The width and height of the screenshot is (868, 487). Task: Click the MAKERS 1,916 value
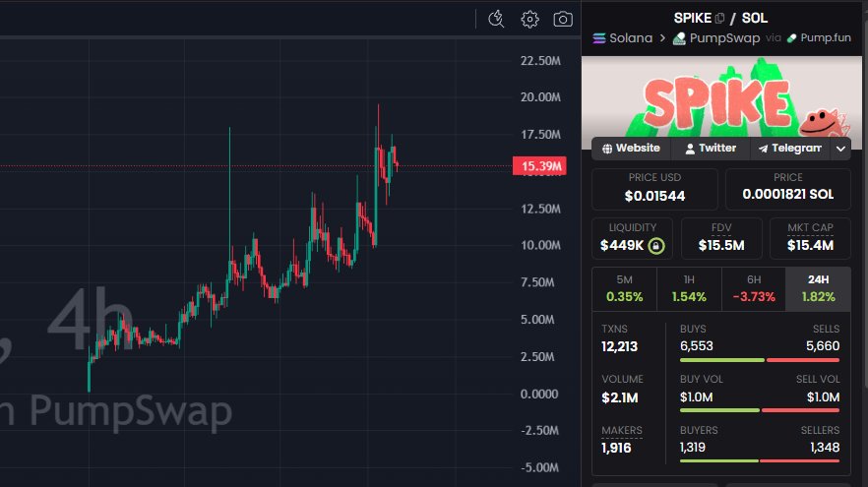pos(616,448)
